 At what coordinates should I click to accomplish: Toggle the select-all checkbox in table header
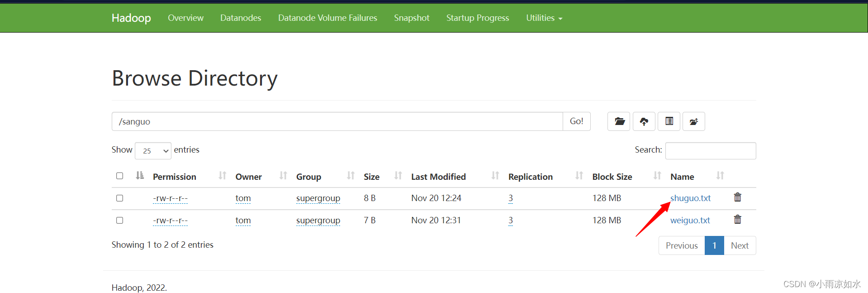(119, 176)
